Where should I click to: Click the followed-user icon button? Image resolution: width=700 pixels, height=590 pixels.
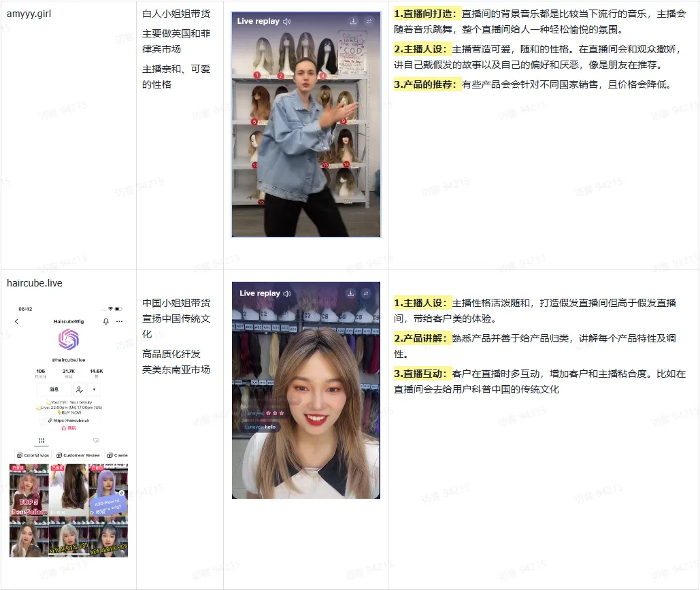80,389
